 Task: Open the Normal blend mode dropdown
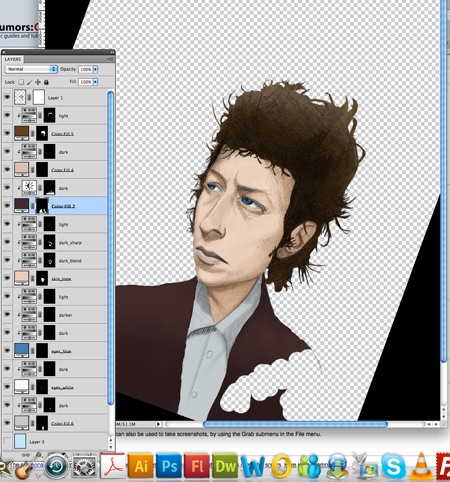(31, 69)
